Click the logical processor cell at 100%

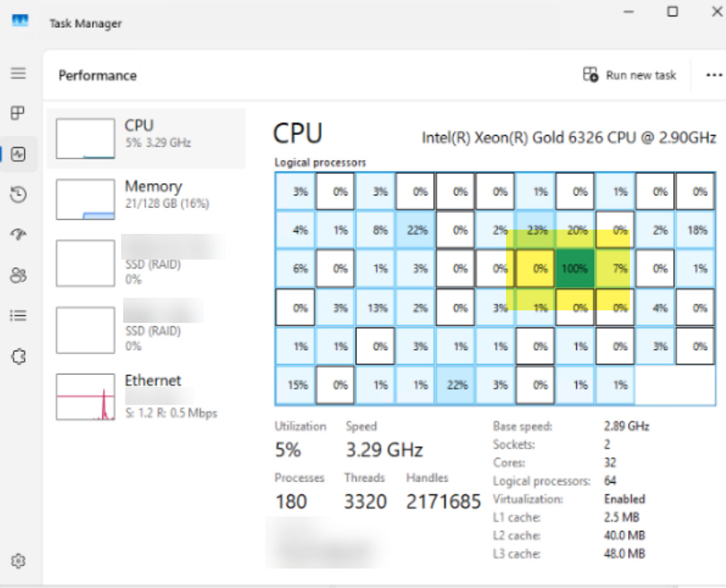tap(574, 269)
